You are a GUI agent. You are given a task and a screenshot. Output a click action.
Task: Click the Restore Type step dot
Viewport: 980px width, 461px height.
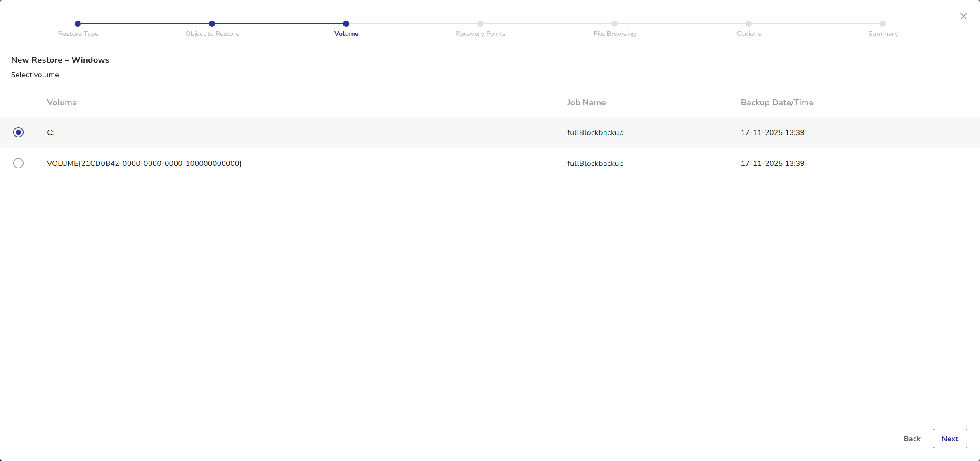click(78, 24)
